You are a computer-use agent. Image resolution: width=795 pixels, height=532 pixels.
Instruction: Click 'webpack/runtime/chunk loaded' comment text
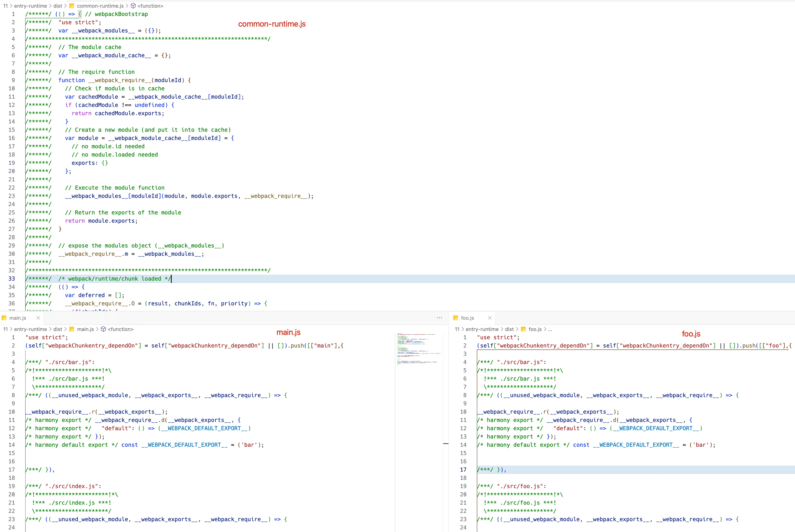(115, 279)
